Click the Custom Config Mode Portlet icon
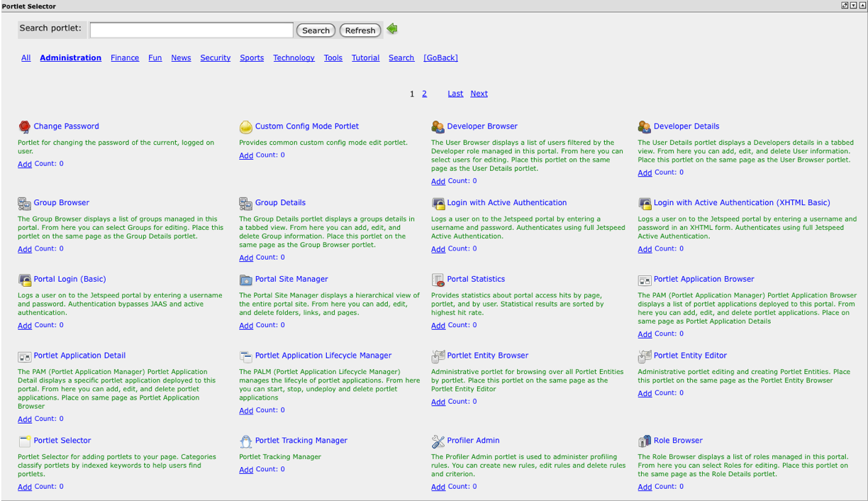Image resolution: width=868 pixels, height=501 pixels. click(x=246, y=127)
